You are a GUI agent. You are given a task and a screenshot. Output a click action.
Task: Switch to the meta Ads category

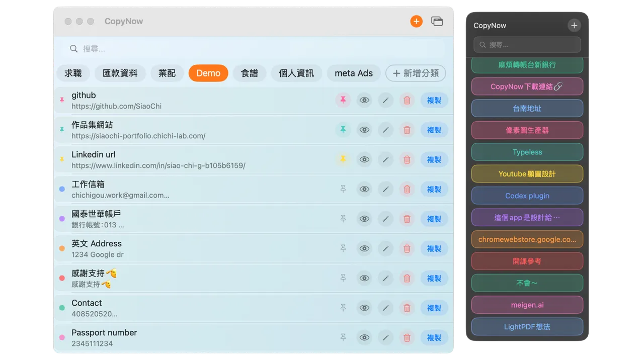354,73
